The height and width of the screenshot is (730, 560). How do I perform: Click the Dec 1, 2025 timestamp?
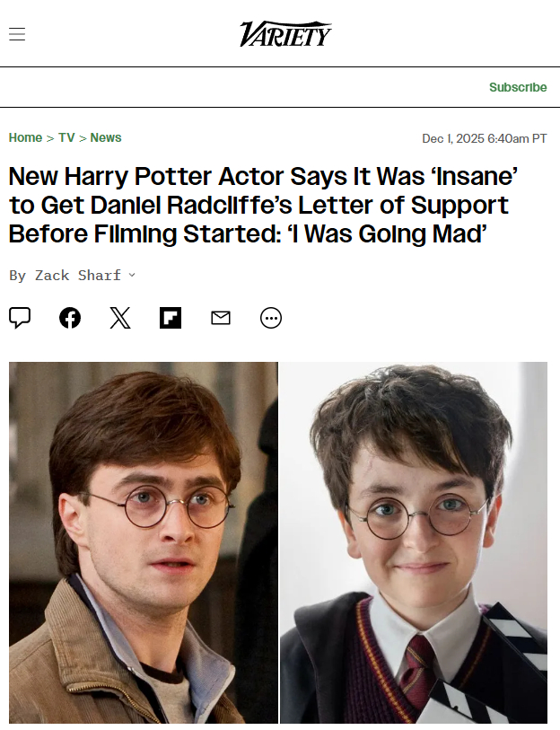coord(484,139)
